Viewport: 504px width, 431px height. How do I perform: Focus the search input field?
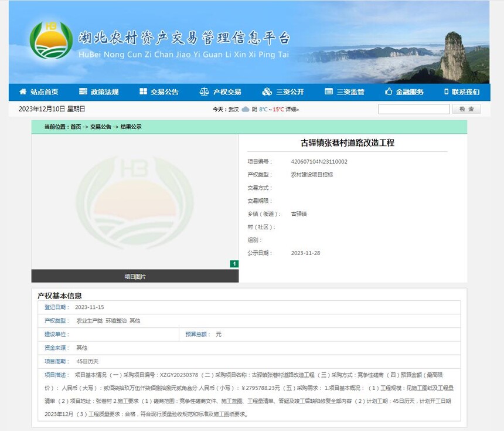(414, 109)
